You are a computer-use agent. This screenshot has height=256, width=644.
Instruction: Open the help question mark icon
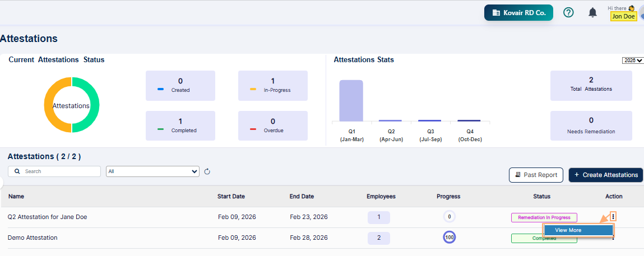(x=568, y=12)
